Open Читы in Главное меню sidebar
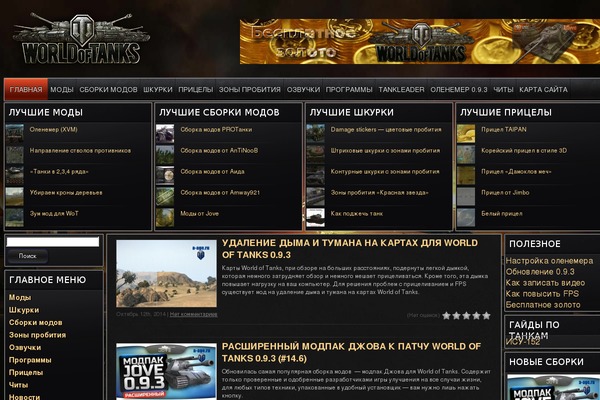Screen dimensions: 600x400 [18, 385]
